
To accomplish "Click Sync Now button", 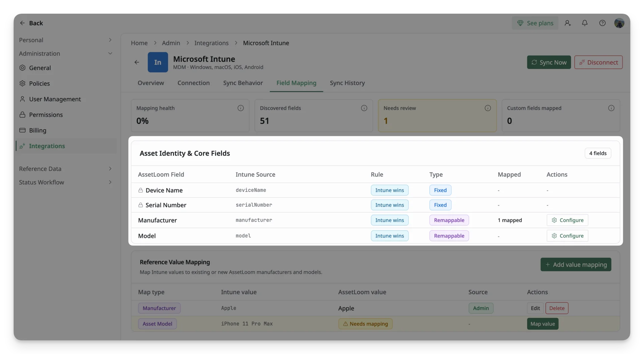I will [549, 62].
